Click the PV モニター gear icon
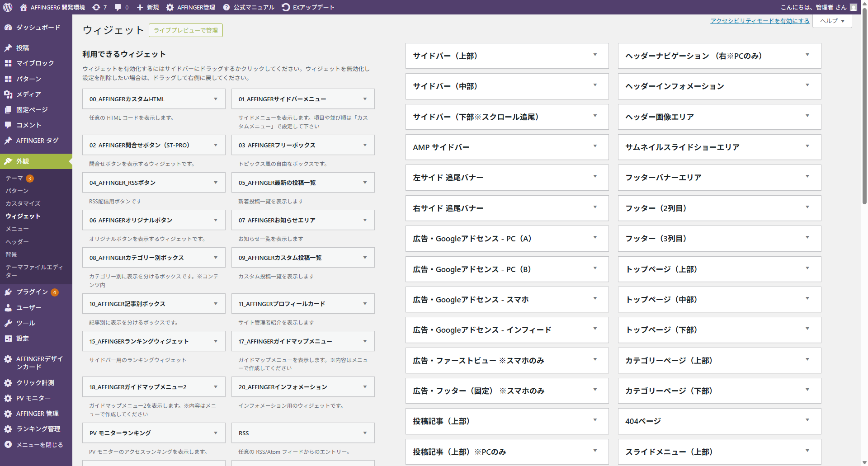 [x=8, y=398]
